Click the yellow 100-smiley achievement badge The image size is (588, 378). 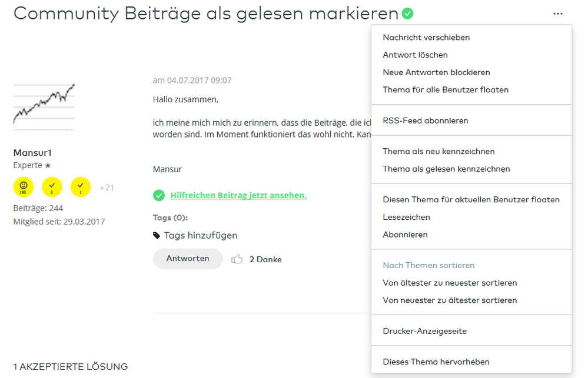[x=23, y=187]
